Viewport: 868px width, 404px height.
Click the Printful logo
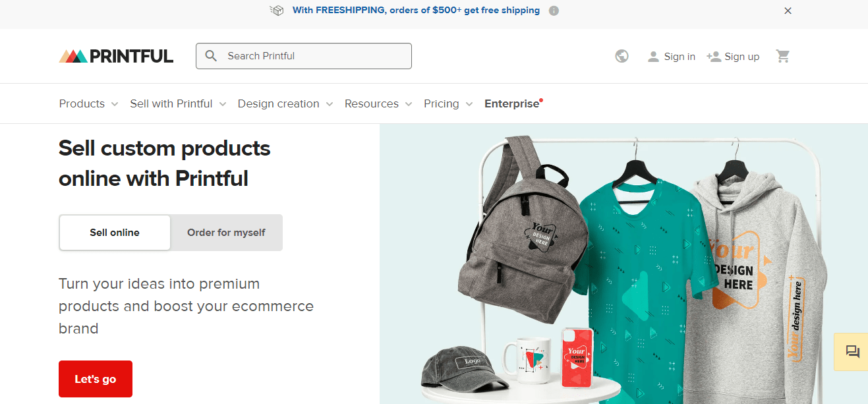(116, 56)
